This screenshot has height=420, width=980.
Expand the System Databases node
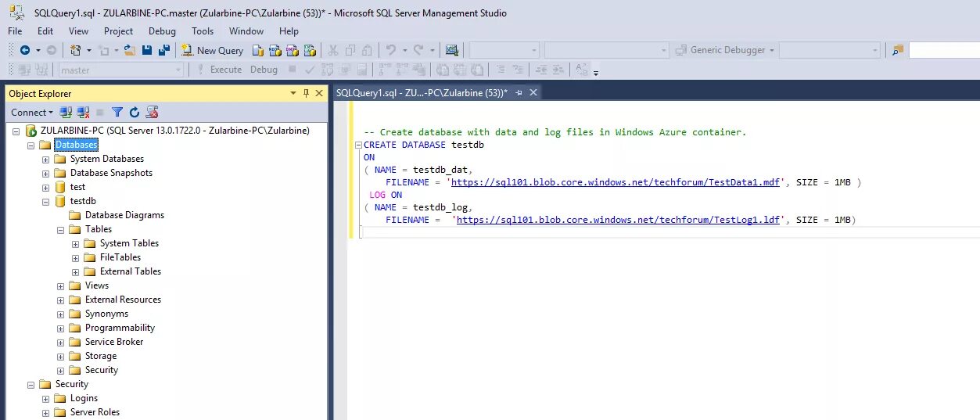click(x=45, y=159)
